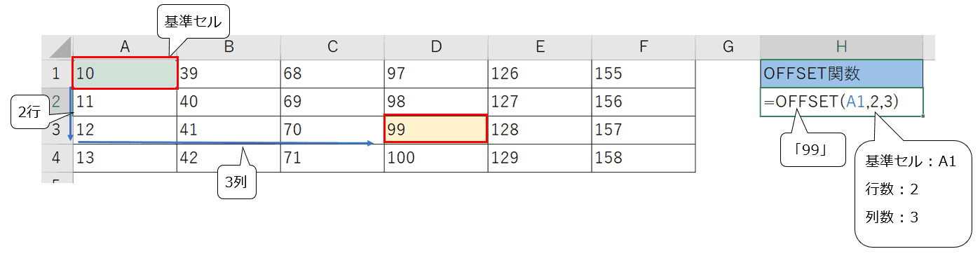Screen dimensions: 980x256
Task: Select column G header
Action: click(x=728, y=47)
